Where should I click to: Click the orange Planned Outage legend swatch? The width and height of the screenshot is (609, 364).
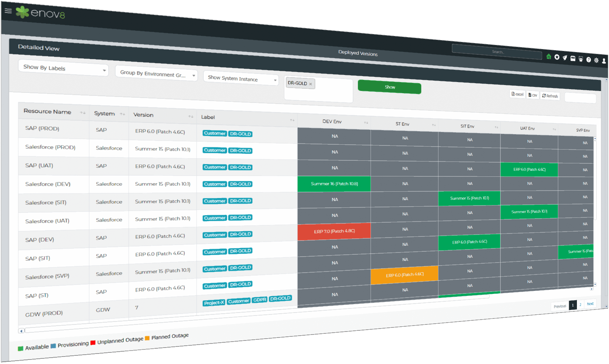point(147,338)
